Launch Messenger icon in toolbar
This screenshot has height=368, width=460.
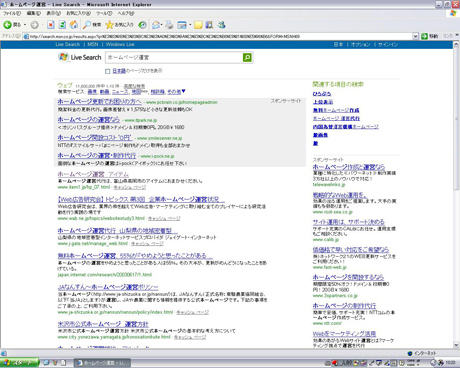pyautogui.click(x=221, y=25)
